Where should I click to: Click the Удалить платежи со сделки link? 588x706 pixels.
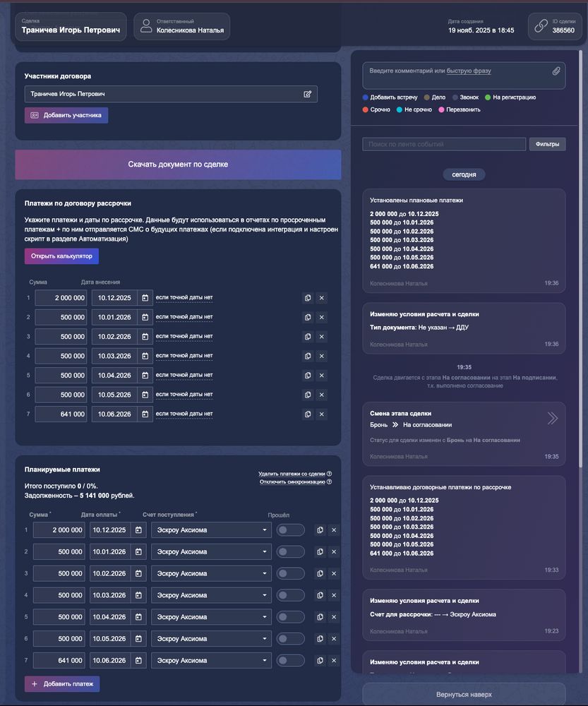[292, 474]
